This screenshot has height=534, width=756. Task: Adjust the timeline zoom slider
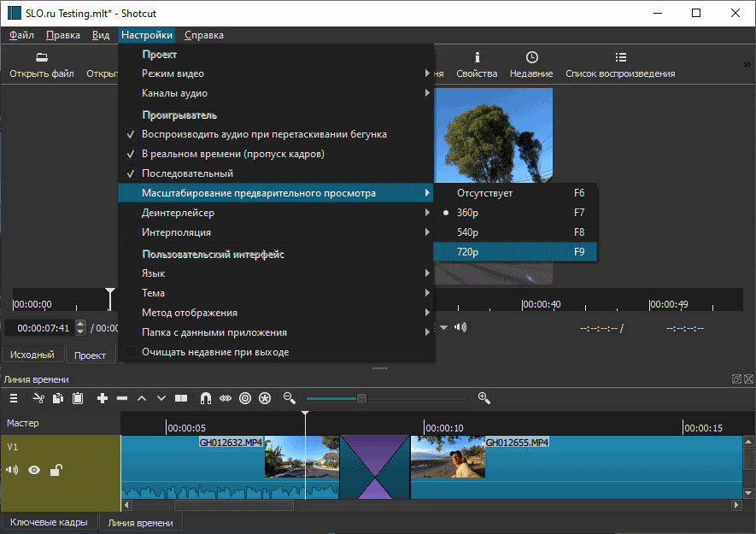click(x=362, y=397)
